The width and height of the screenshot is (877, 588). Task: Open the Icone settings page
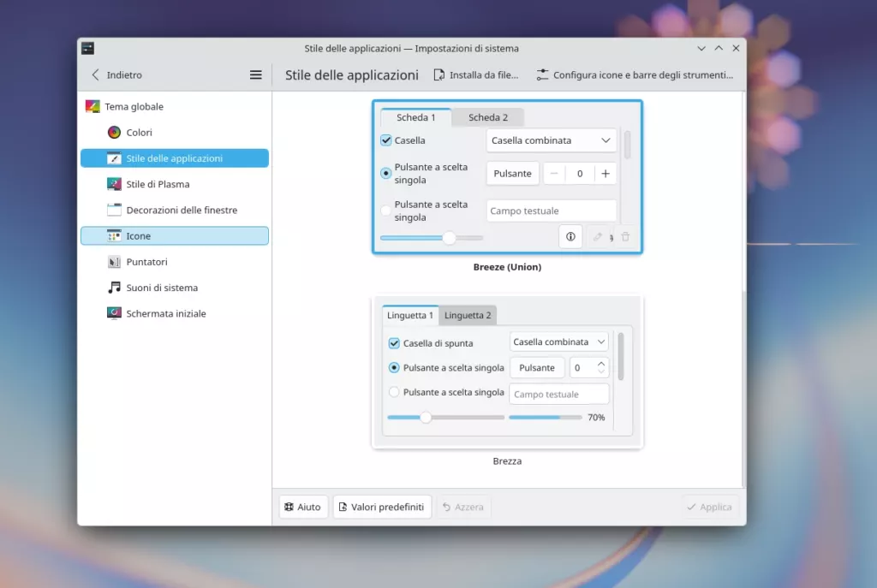(x=175, y=236)
